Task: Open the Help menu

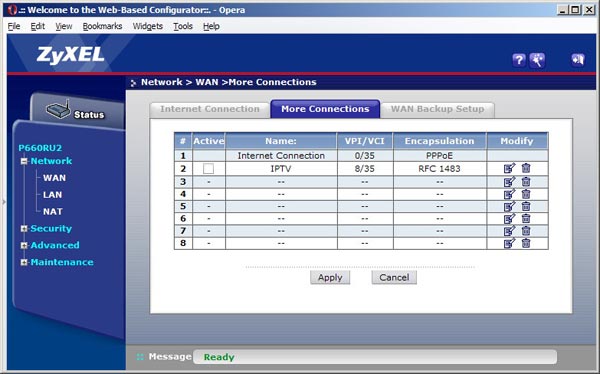Action: (x=211, y=26)
